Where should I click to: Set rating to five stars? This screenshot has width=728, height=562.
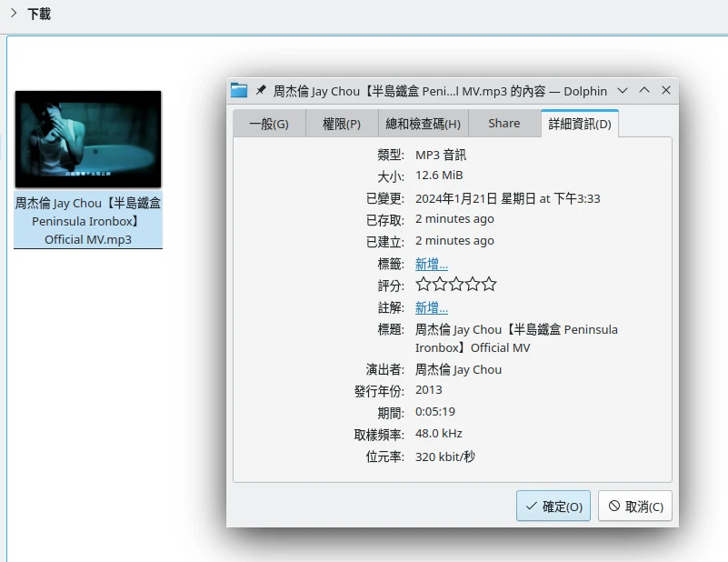click(489, 285)
